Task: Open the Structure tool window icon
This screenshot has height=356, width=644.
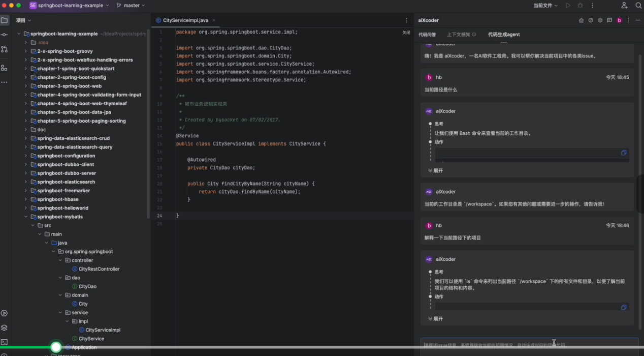Action: pos(5,68)
